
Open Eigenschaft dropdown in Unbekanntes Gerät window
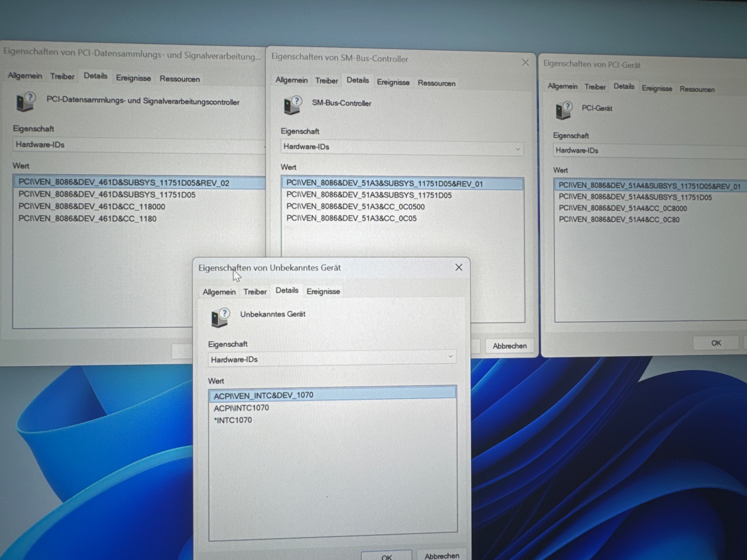[332, 359]
